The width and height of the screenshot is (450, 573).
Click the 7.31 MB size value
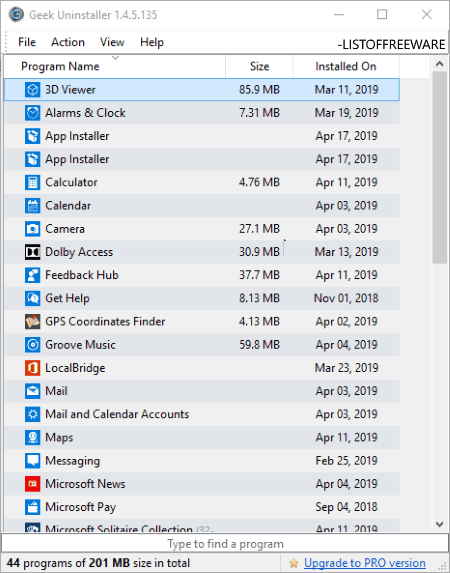tap(259, 113)
